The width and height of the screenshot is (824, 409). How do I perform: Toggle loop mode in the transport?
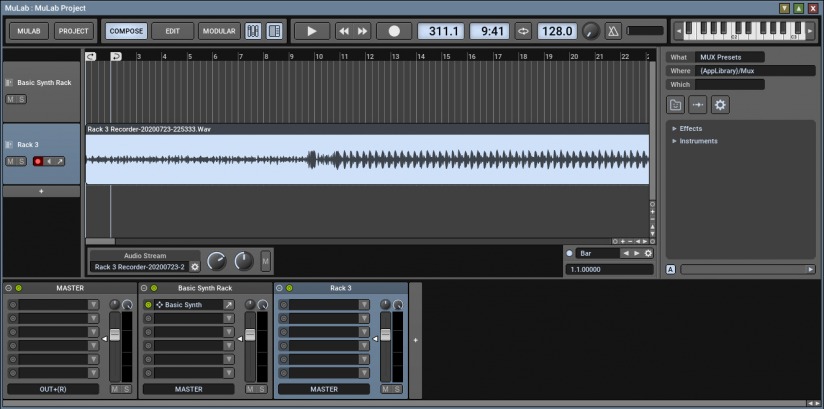tap(523, 31)
